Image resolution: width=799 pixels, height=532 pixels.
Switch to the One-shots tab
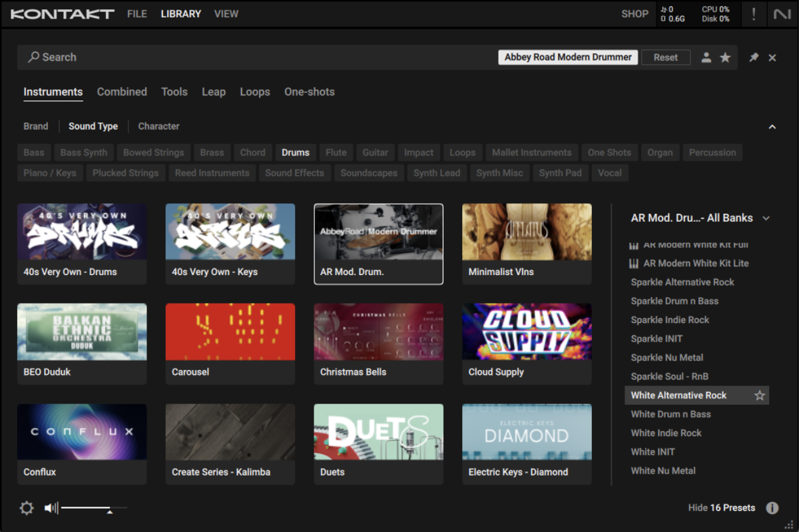[x=310, y=92]
